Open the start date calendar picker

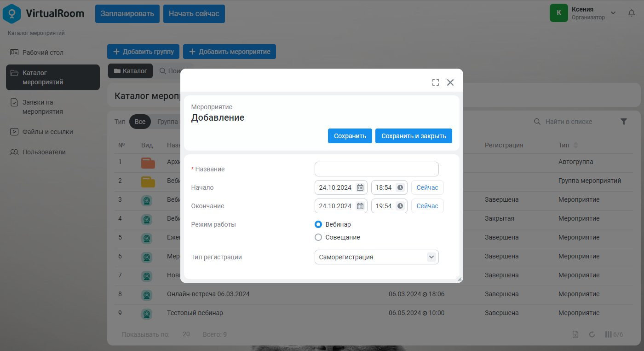coord(360,187)
